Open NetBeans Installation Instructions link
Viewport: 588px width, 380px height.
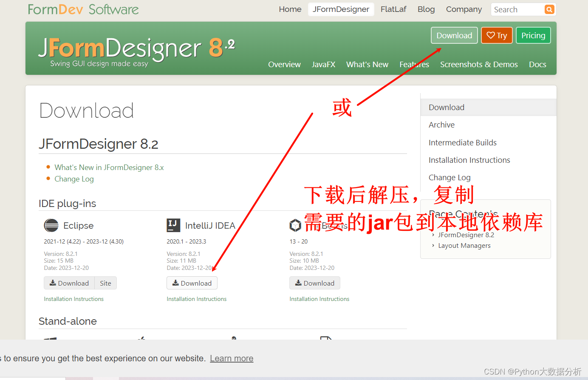coord(319,299)
